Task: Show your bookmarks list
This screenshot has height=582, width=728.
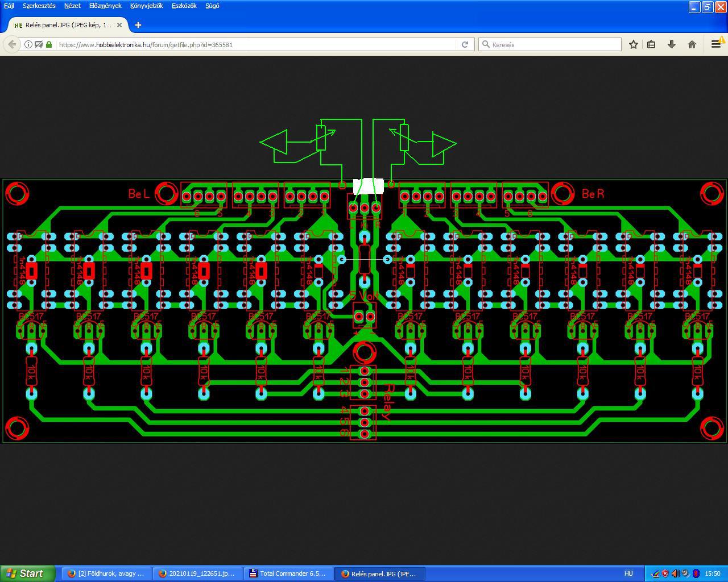Action: click(x=652, y=44)
